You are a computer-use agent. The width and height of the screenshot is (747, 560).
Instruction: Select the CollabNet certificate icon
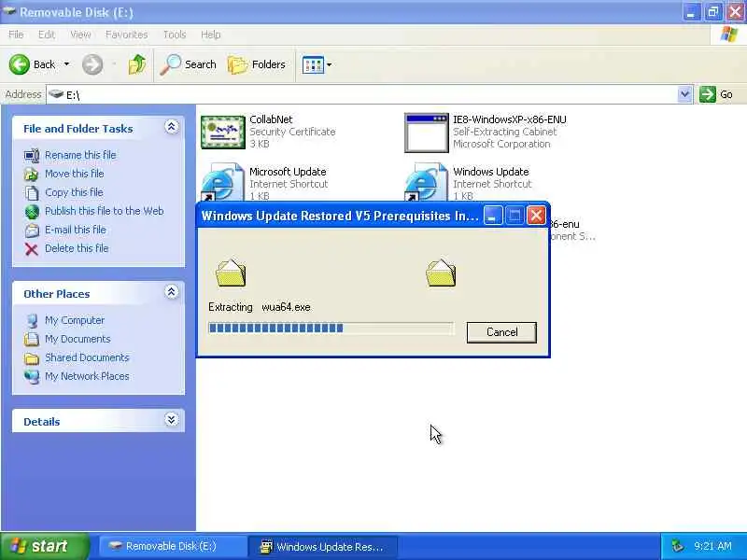(223, 132)
